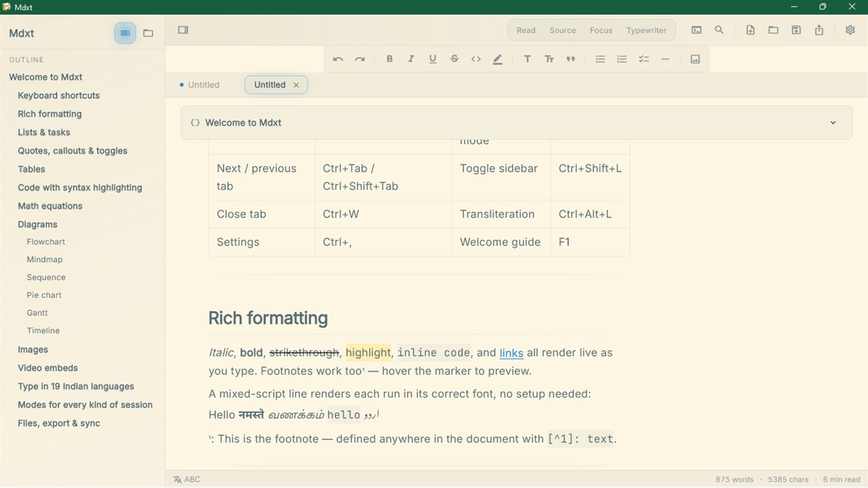Select Diagrams in the outline
The image size is (868, 488).
(x=38, y=224)
